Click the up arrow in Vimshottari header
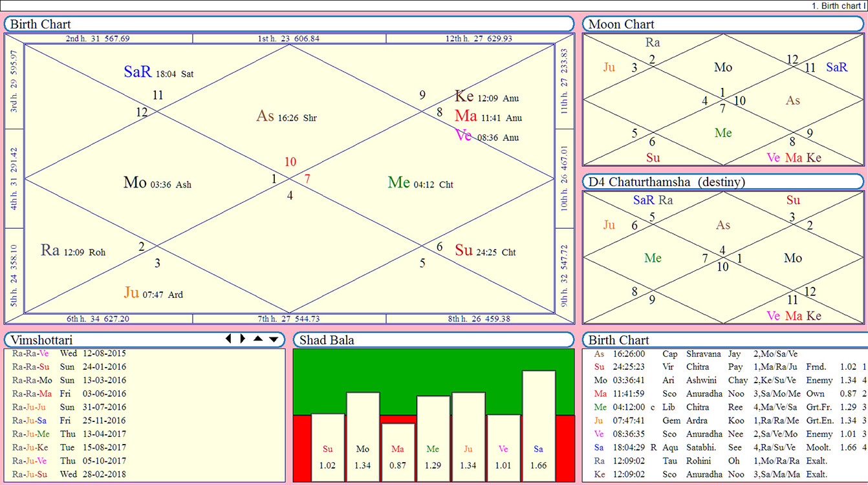Screen dimensions: 868x486 pos(258,339)
